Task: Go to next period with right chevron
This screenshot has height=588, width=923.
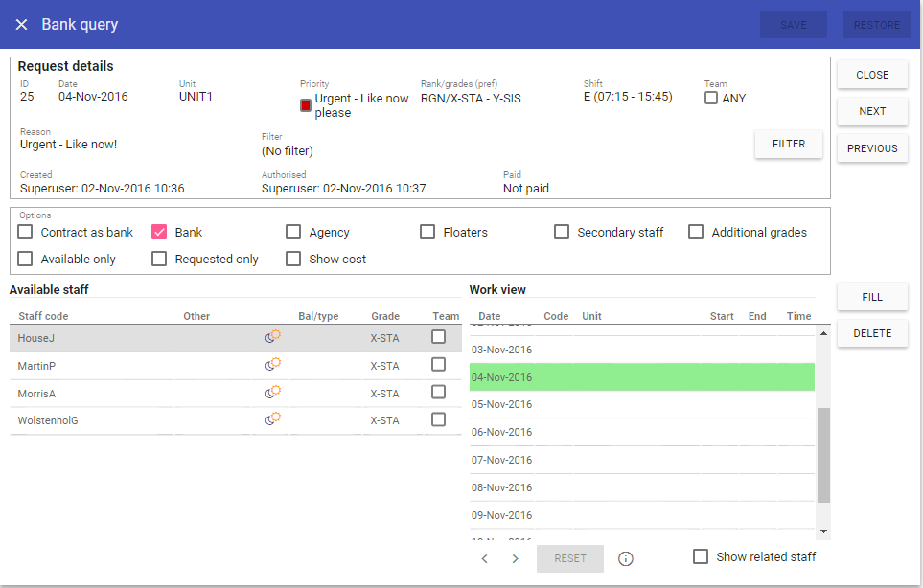Action: pos(515,558)
